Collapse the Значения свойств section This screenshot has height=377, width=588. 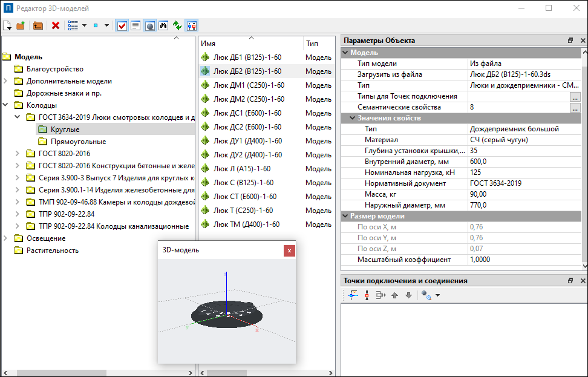point(352,118)
